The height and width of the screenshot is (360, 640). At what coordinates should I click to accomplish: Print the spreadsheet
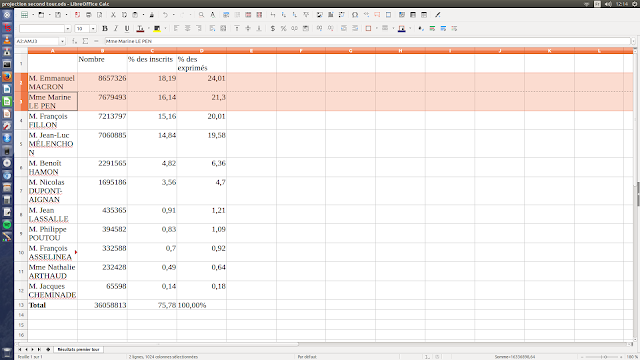[88, 15]
